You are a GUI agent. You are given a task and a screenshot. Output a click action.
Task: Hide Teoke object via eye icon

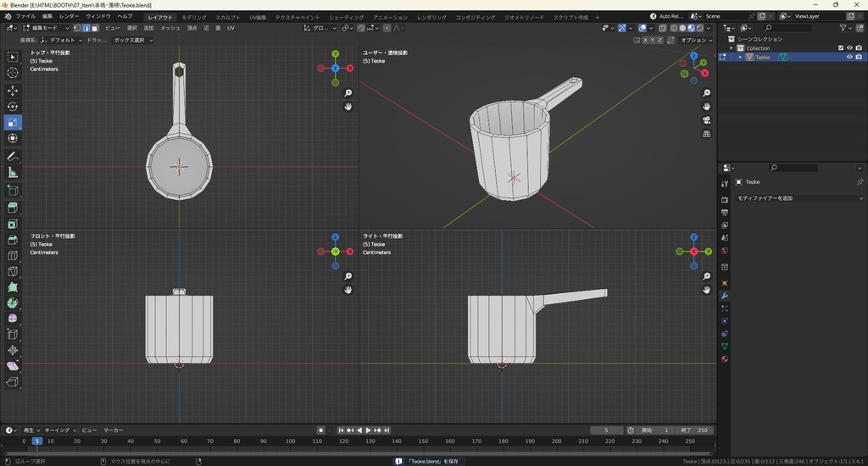849,58
